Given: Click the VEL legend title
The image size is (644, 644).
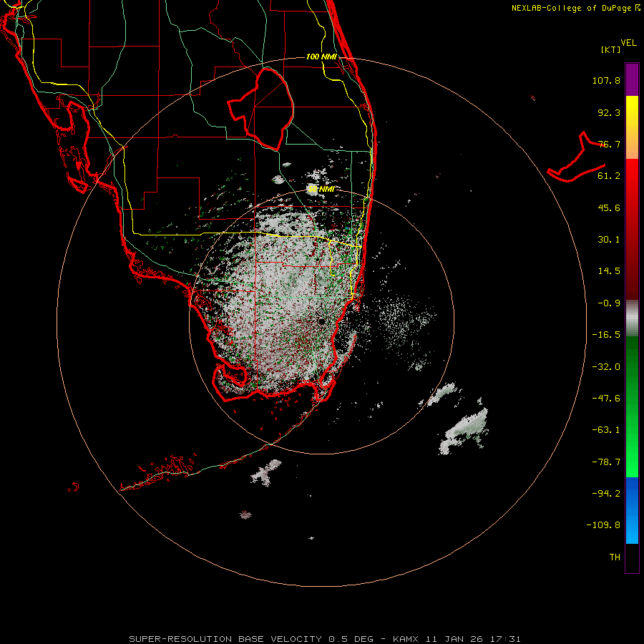Looking at the screenshot, I should pyautogui.click(x=628, y=43).
